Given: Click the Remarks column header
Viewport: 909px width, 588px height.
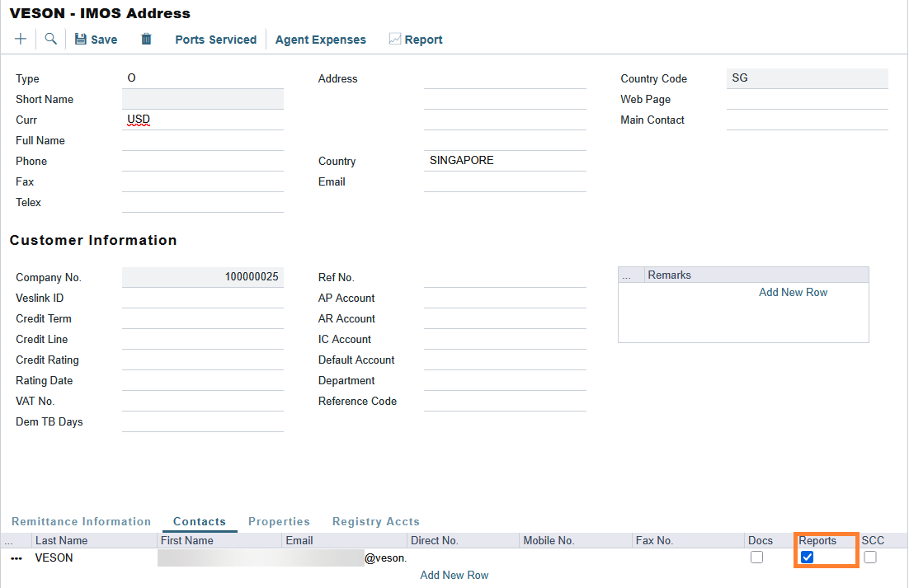Looking at the screenshot, I should point(756,275).
